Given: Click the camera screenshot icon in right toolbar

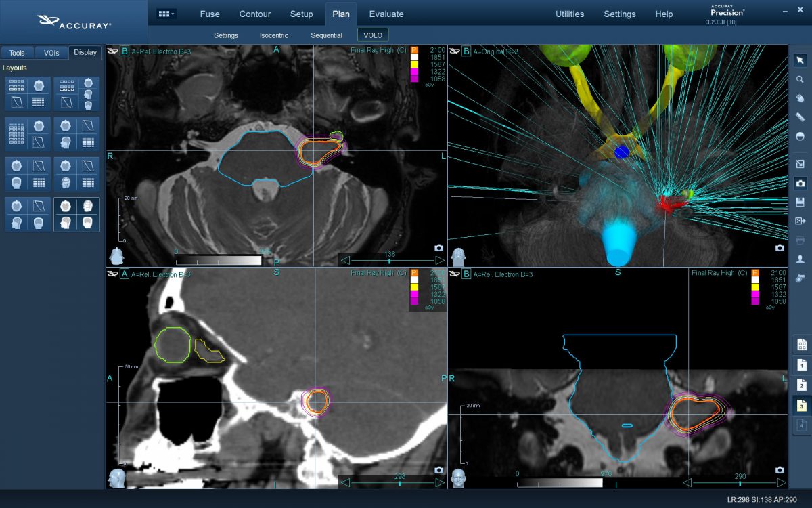Looking at the screenshot, I should coord(800,183).
